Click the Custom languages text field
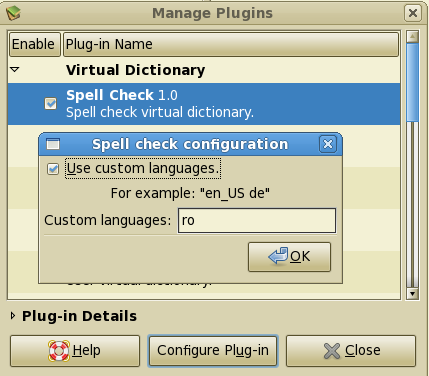429x376 pixels. (x=257, y=220)
